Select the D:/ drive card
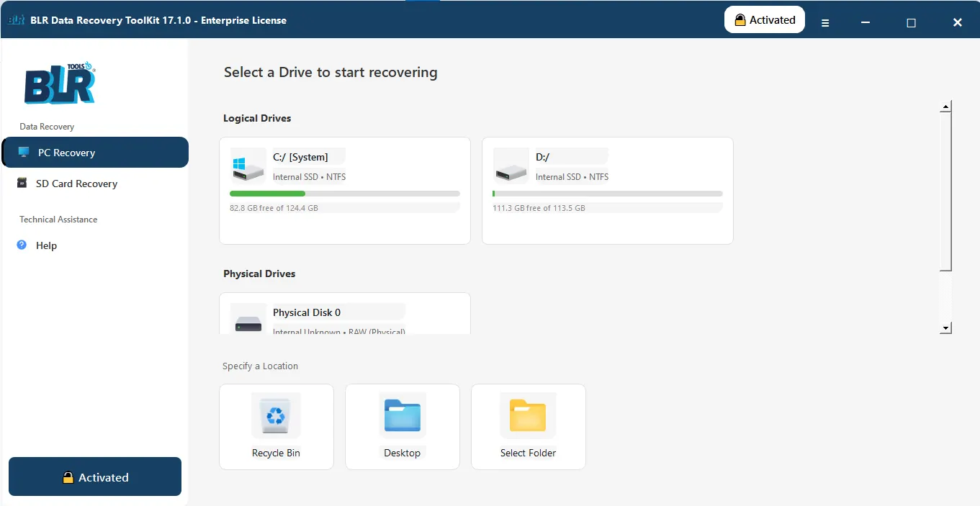This screenshot has height=506, width=980. click(608, 191)
